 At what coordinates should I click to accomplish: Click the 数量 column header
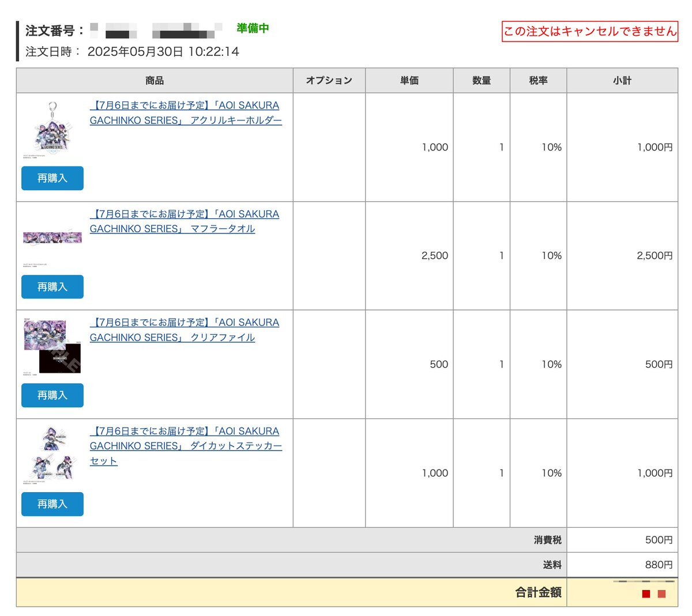[481, 81]
